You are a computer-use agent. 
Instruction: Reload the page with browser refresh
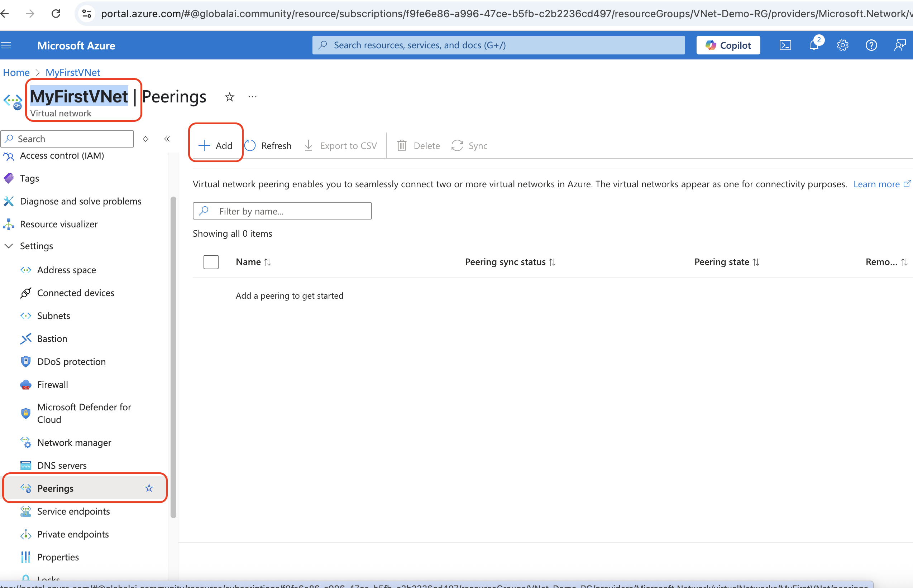(56, 14)
